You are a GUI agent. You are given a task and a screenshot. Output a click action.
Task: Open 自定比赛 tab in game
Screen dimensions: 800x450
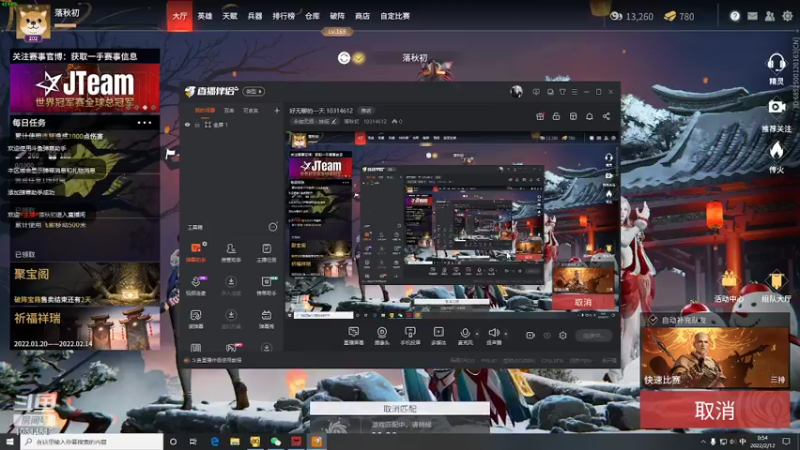395,16
